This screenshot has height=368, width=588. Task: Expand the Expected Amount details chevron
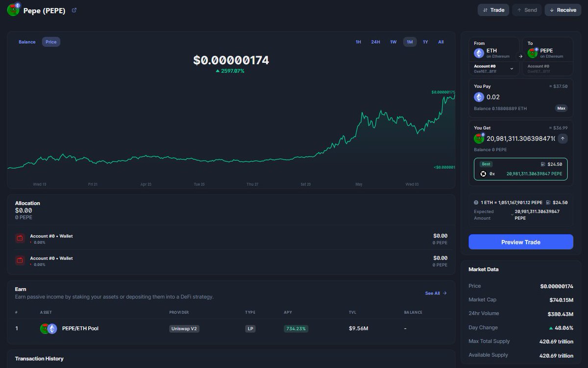(512, 215)
